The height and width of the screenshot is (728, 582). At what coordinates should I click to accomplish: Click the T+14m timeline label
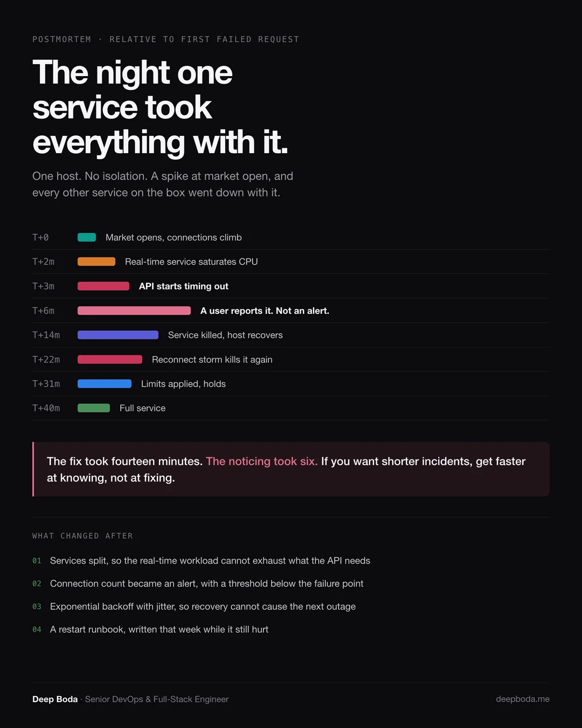point(46,335)
